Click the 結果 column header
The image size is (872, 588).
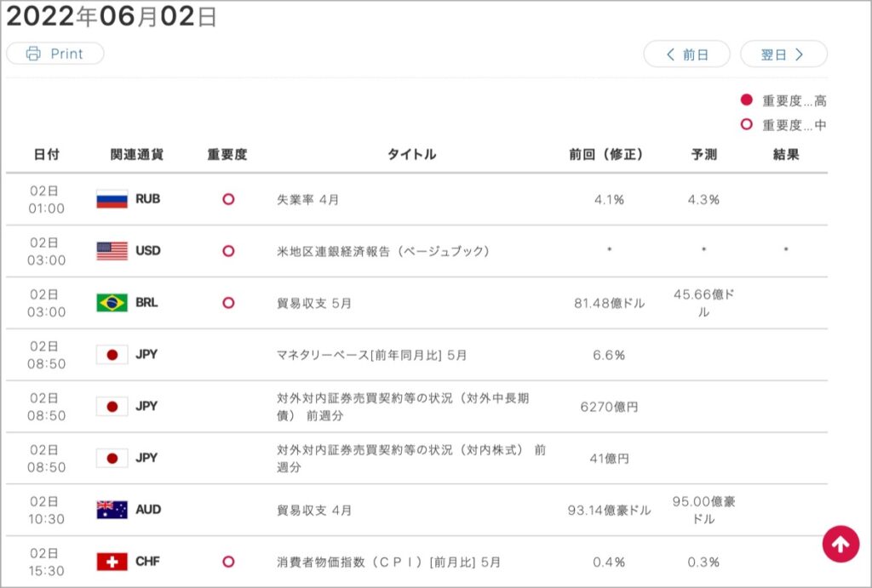pos(786,155)
